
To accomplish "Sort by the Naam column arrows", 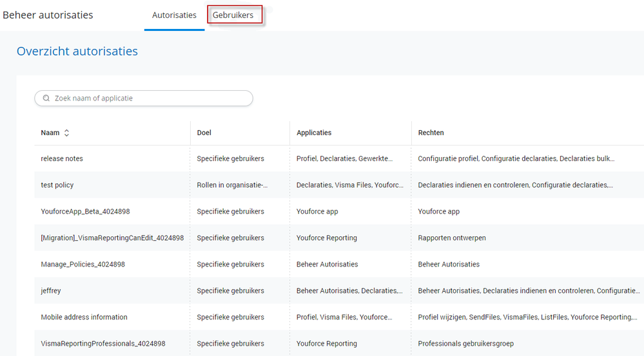I will (x=66, y=133).
